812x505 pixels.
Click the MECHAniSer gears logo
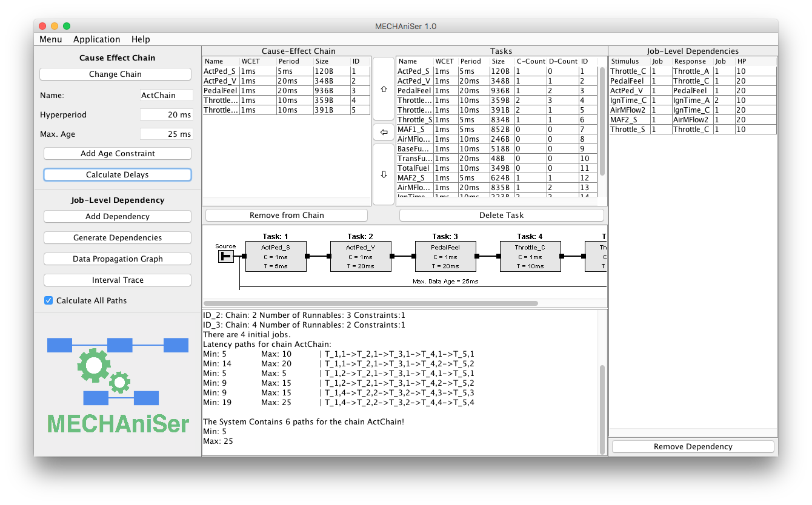[x=118, y=383]
